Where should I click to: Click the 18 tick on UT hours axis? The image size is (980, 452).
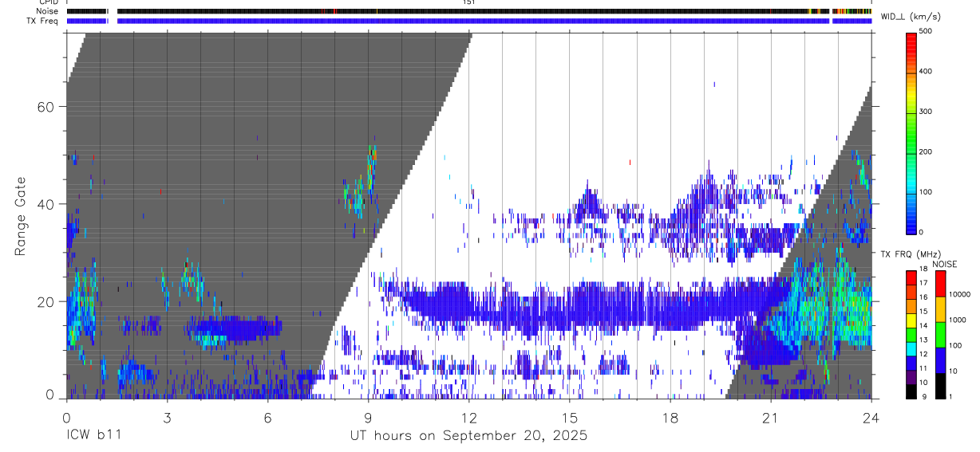tap(670, 417)
